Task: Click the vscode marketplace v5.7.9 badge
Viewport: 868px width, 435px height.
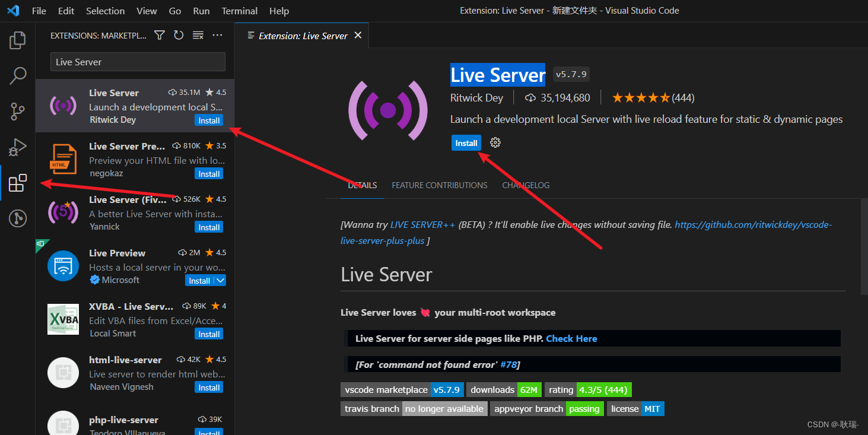Action: [402, 390]
